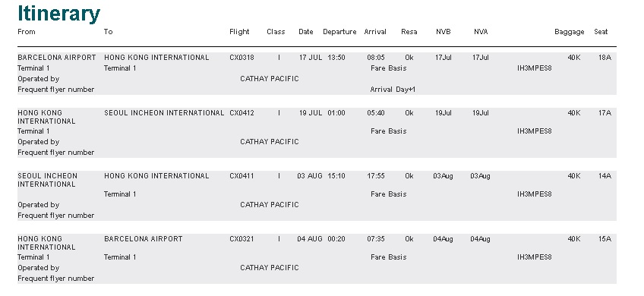
Task: Click fare basis code in first flight
Action: (x=535, y=68)
